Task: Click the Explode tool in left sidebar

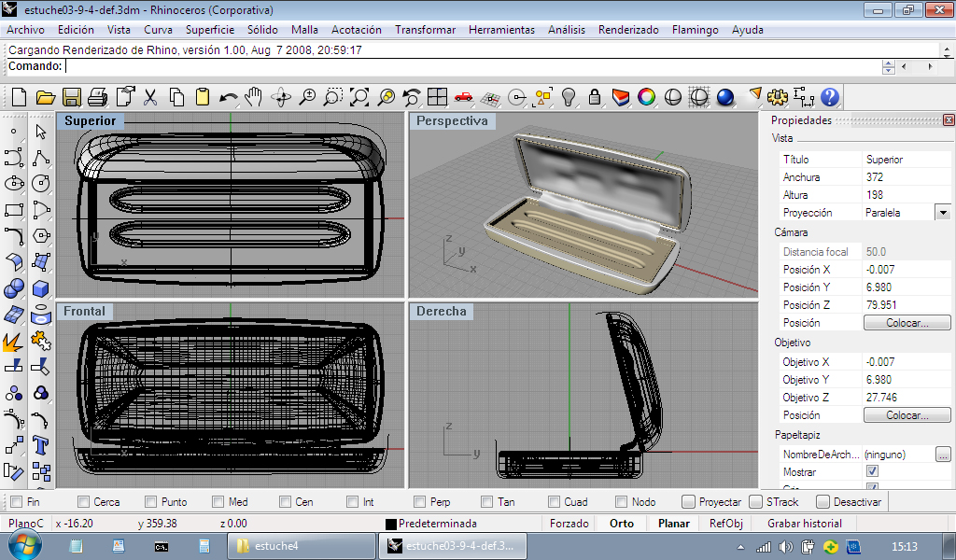Action: [14, 342]
